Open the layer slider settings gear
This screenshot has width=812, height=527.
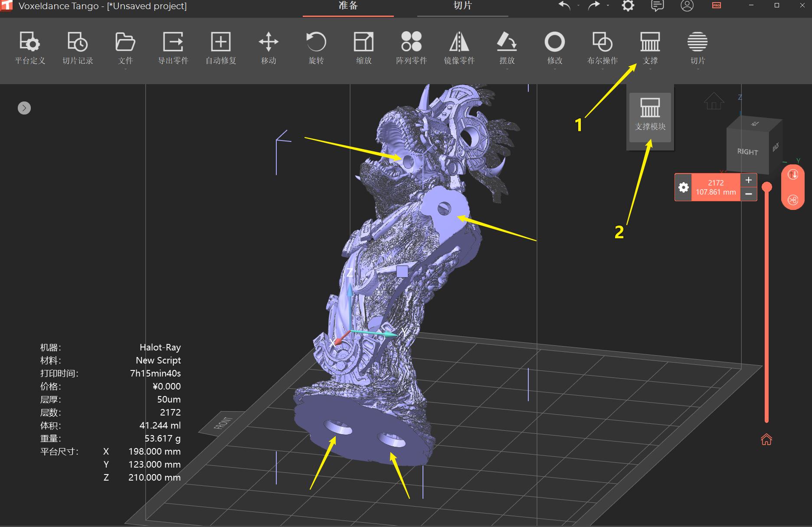683,187
